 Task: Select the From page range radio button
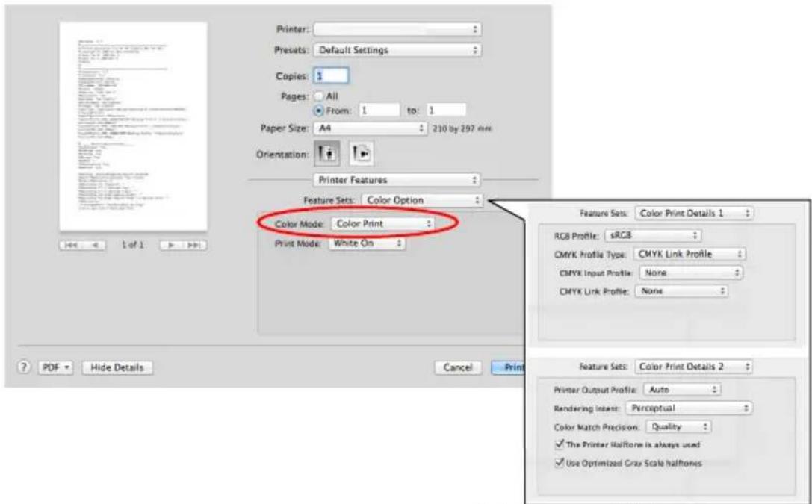click(320, 110)
